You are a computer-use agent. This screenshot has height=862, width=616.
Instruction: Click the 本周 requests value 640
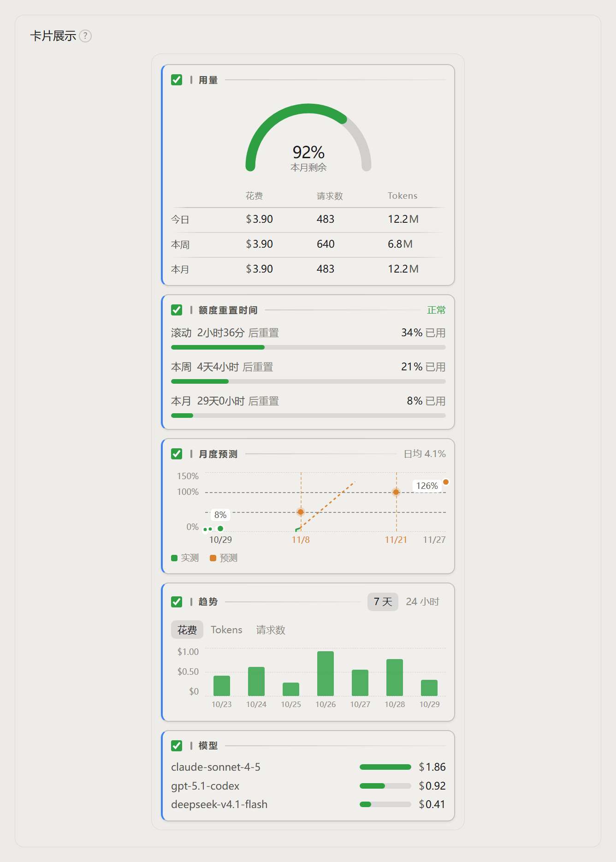tap(326, 244)
